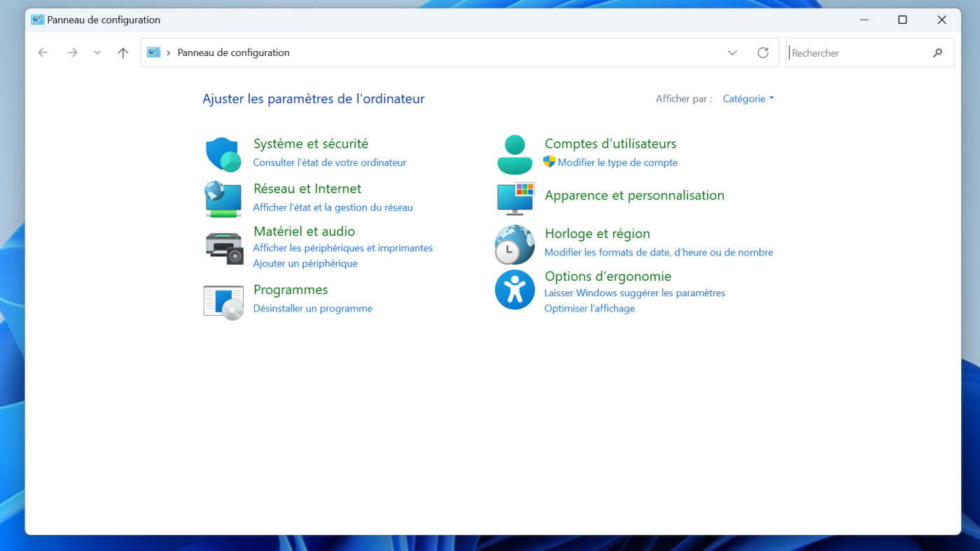This screenshot has height=551, width=980.
Task: Click Laisser Windows suggérer les paramètres
Action: [x=635, y=293]
